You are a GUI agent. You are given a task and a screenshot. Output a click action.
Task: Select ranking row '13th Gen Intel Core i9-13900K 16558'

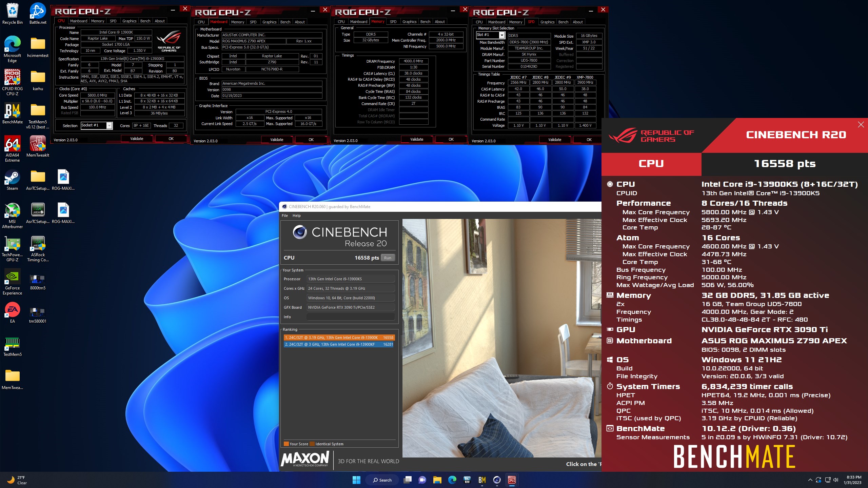click(x=339, y=338)
